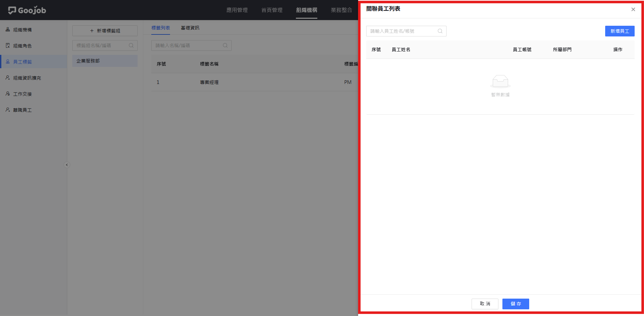Click 暫無數據 empty state text
The image size is (644, 316).
click(500, 95)
